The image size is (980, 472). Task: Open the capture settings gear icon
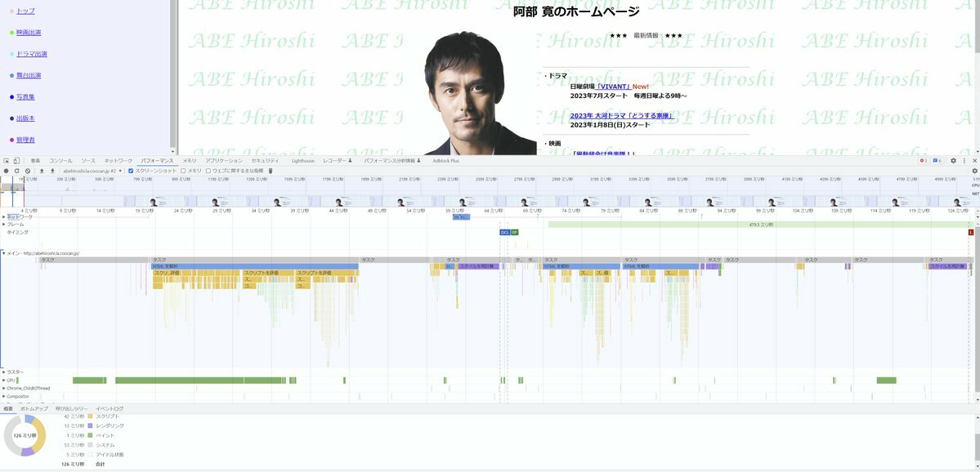[974, 171]
